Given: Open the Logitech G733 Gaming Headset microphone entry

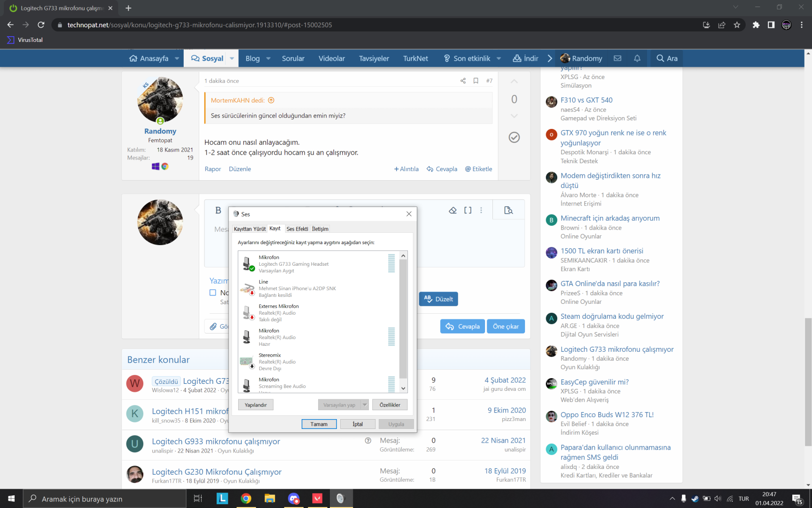Looking at the screenshot, I should coord(319,263).
